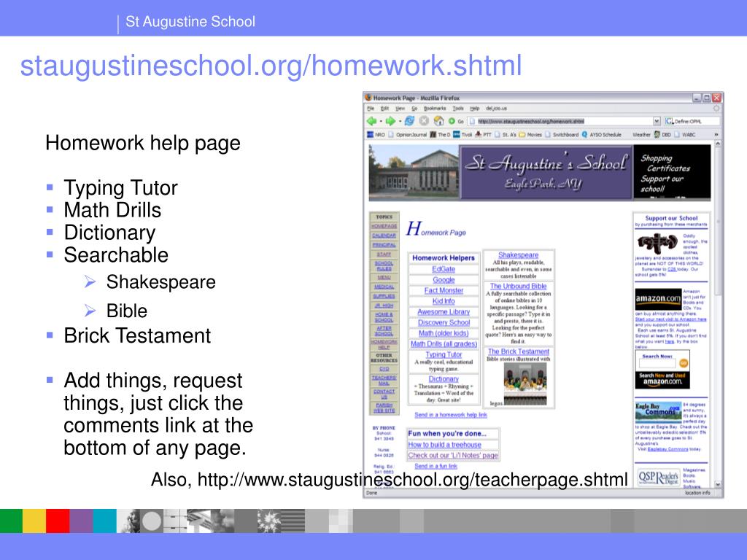This screenshot has height=560, width=747.
Task: Show more bookmarks via the chevron overflow
Action: [716, 135]
